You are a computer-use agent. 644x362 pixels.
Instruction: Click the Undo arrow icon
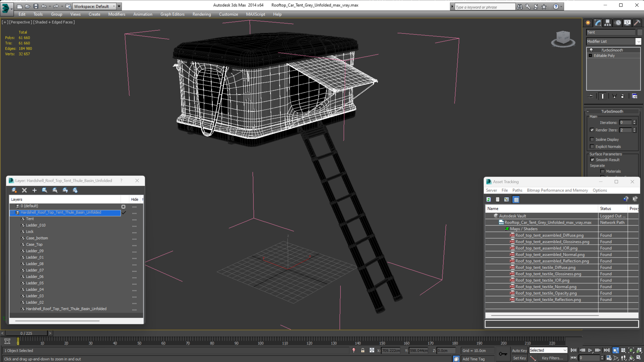[x=44, y=6]
